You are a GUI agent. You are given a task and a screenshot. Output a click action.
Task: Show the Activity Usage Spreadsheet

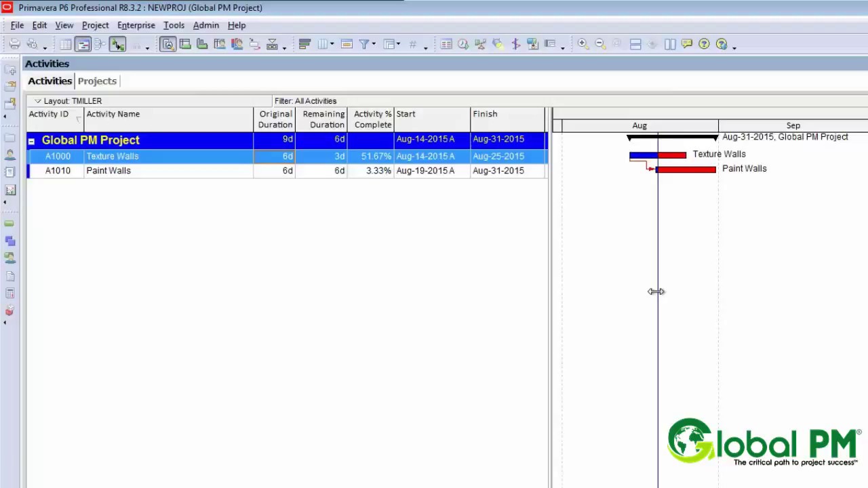[185, 44]
